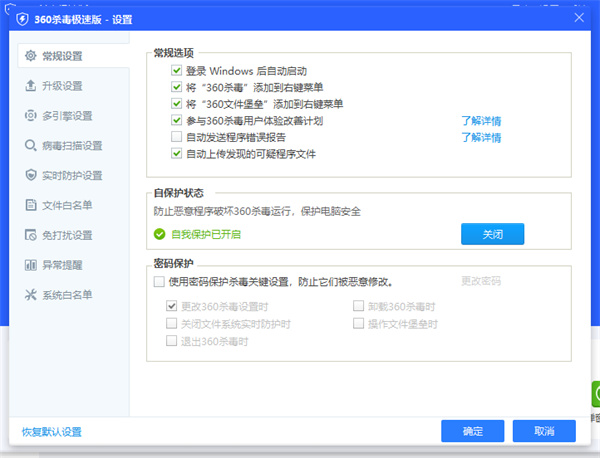Toggle 更改360杀毒设置时 checkbox

tap(171, 306)
